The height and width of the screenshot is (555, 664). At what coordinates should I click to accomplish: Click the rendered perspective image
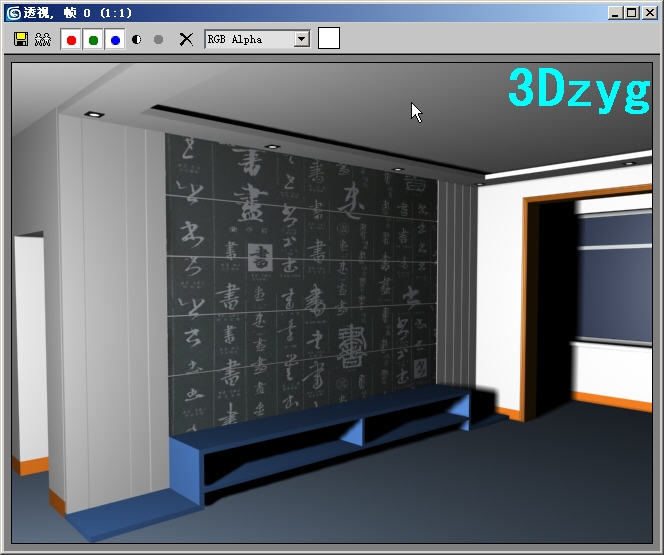332,303
